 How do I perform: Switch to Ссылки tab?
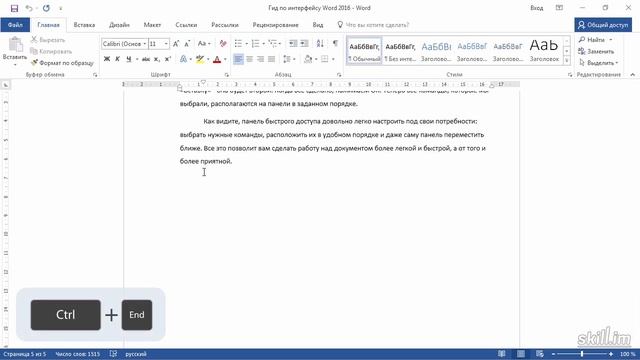(186, 25)
